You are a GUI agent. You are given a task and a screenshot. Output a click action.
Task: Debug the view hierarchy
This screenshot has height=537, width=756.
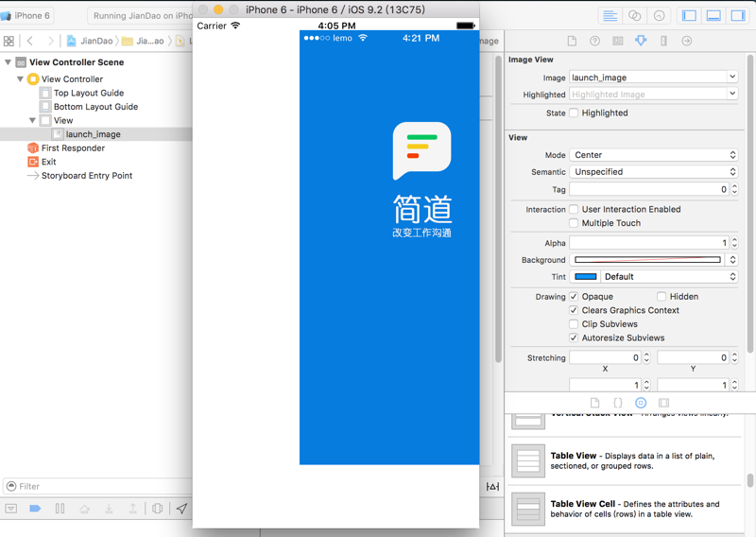pos(157,509)
